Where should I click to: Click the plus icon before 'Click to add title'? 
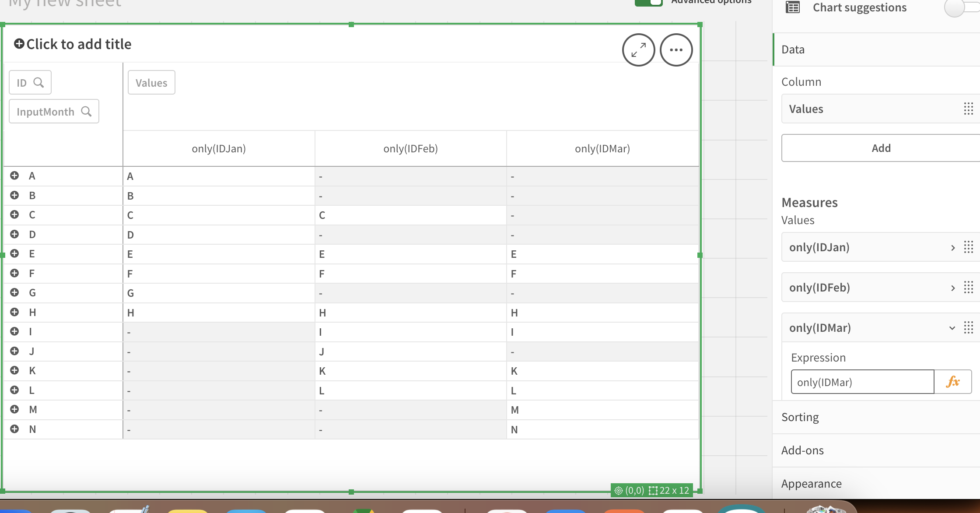click(19, 44)
